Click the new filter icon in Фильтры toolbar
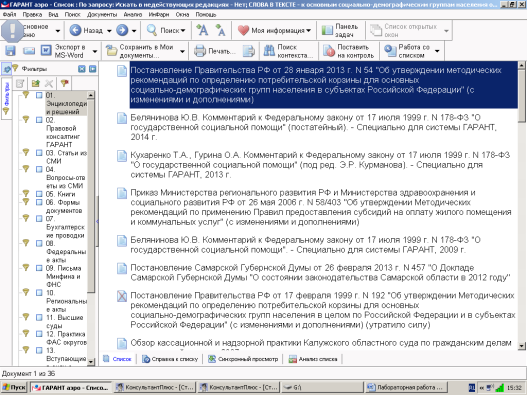 [20, 83]
